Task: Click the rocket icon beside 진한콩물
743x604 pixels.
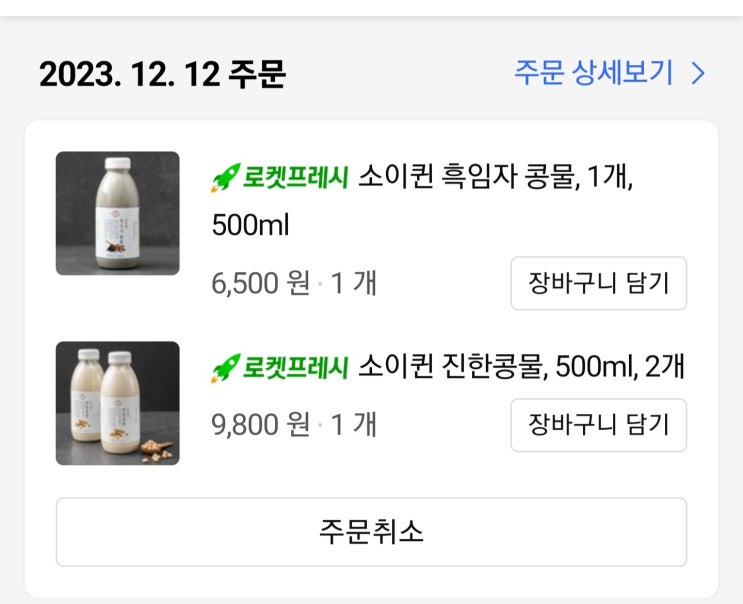Action: tap(223, 368)
